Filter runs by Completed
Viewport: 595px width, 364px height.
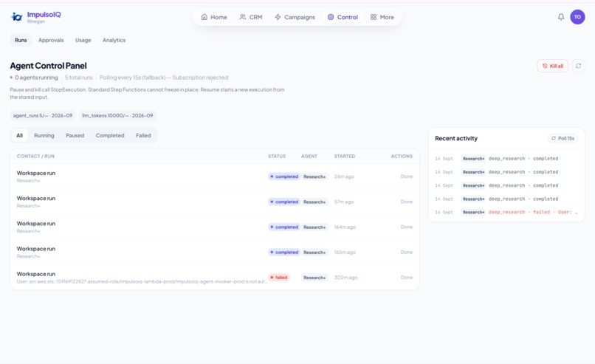pyautogui.click(x=110, y=135)
